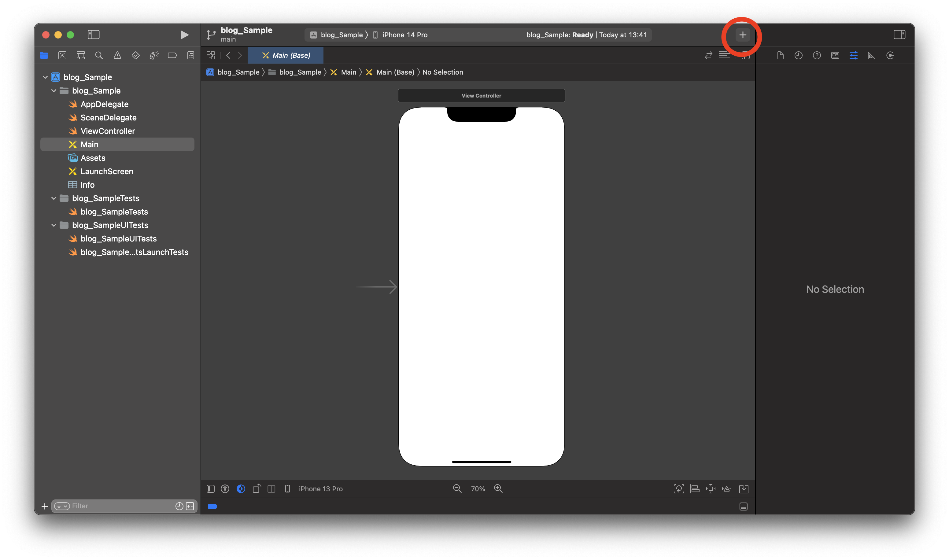Open the Embed In menu
This screenshot has height=560, width=949.
coord(744,489)
